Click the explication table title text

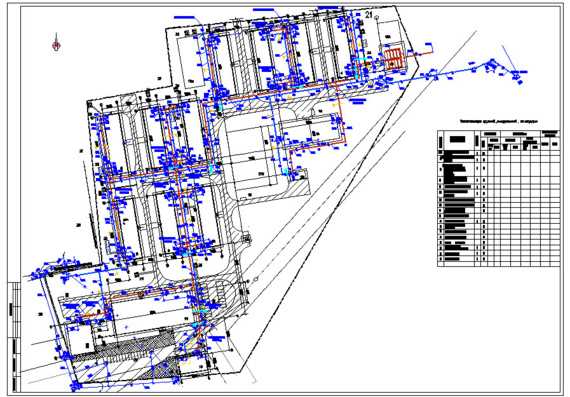(498, 121)
